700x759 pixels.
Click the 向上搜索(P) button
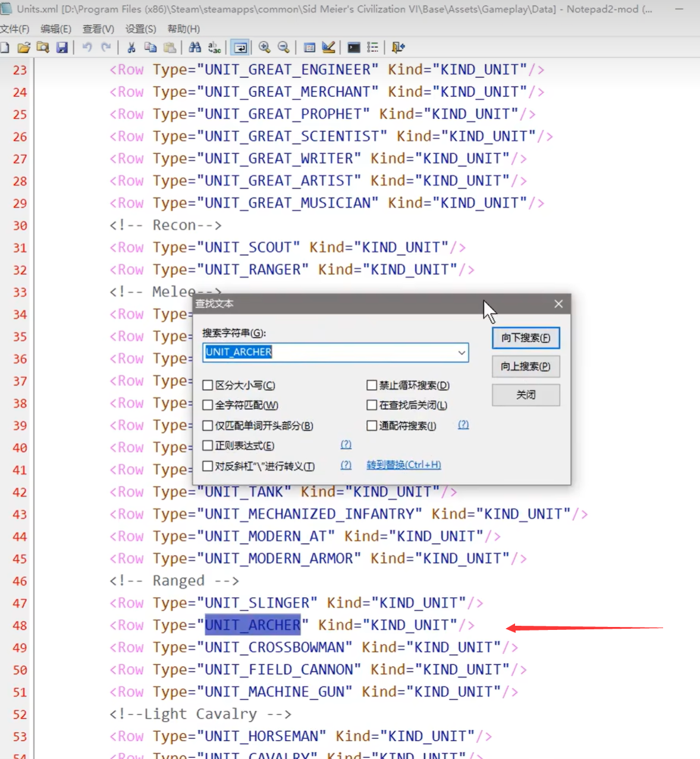(526, 366)
